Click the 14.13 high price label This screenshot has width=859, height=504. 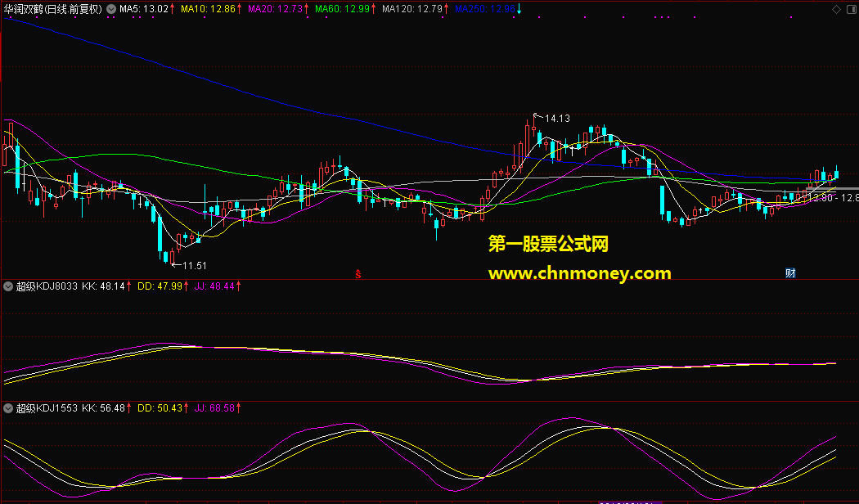pyautogui.click(x=557, y=119)
